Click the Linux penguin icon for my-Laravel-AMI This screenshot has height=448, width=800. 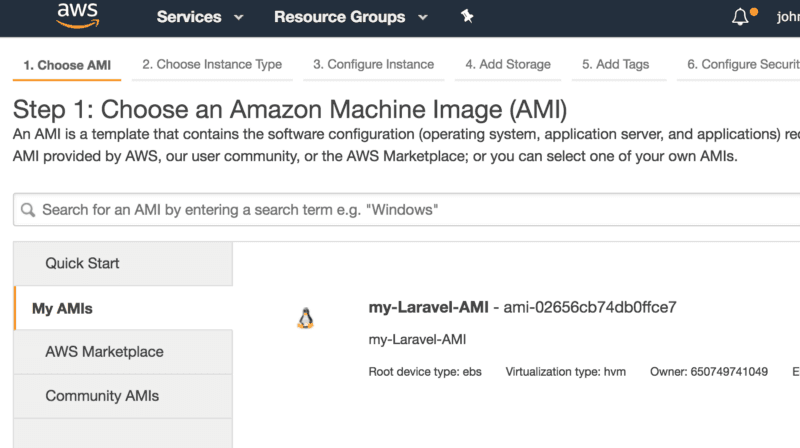pos(306,318)
